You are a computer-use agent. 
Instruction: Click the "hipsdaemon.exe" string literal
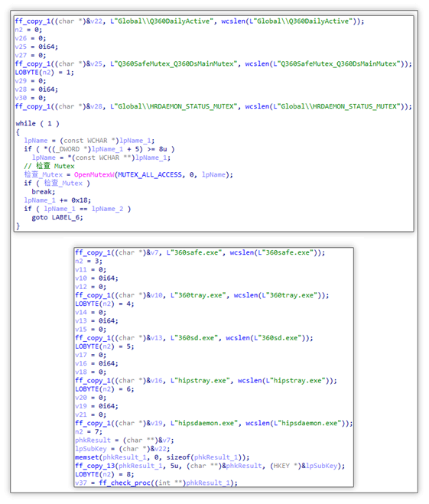(x=204, y=423)
